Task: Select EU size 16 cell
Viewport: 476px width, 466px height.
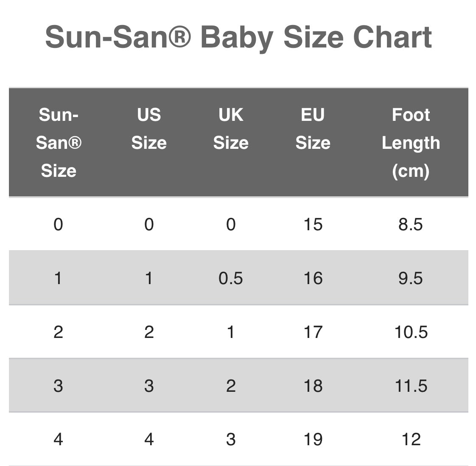Action: coord(313,278)
